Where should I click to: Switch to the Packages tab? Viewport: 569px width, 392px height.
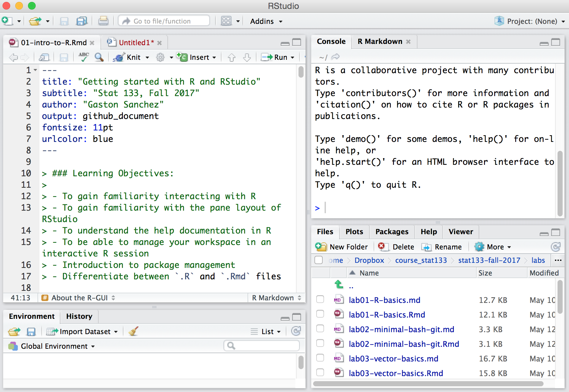(392, 232)
